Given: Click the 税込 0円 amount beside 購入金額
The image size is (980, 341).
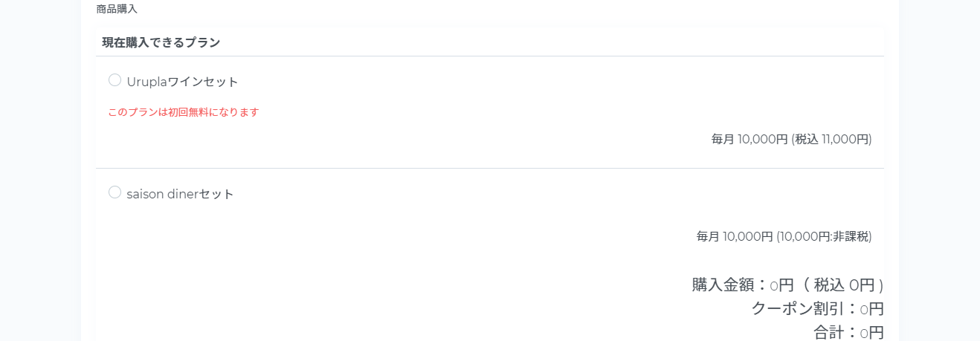Looking at the screenshot, I should pos(845,285).
